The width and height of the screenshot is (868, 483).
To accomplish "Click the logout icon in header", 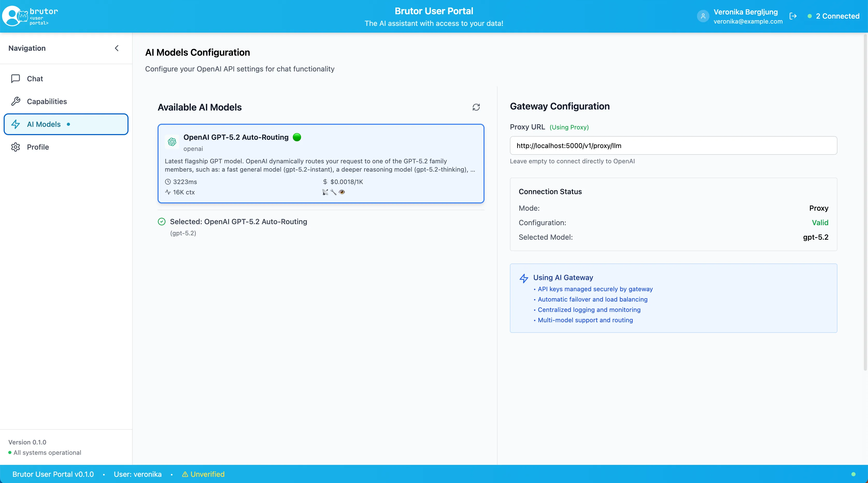I will (x=793, y=16).
